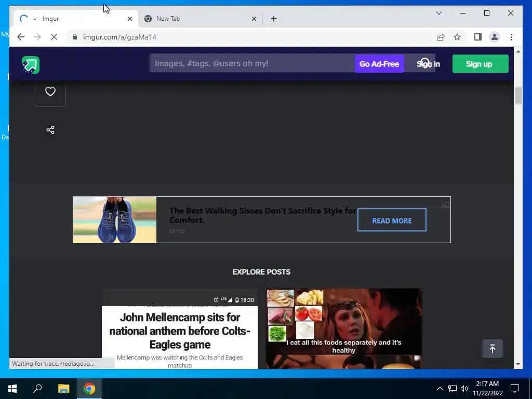Click the browser forward arrow

(37, 37)
